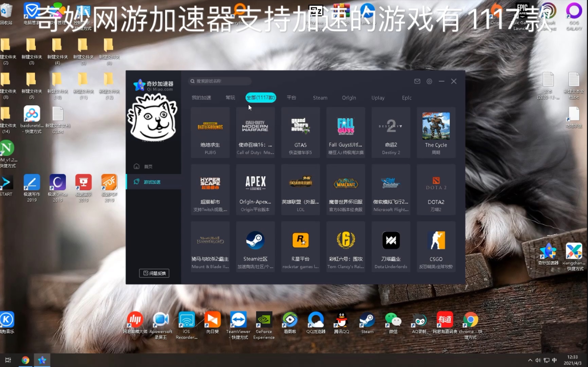Image resolution: width=588 pixels, height=367 pixels.
Task: Select the 极速Office 2019 desktop shortcut
Action: (57, 188)
